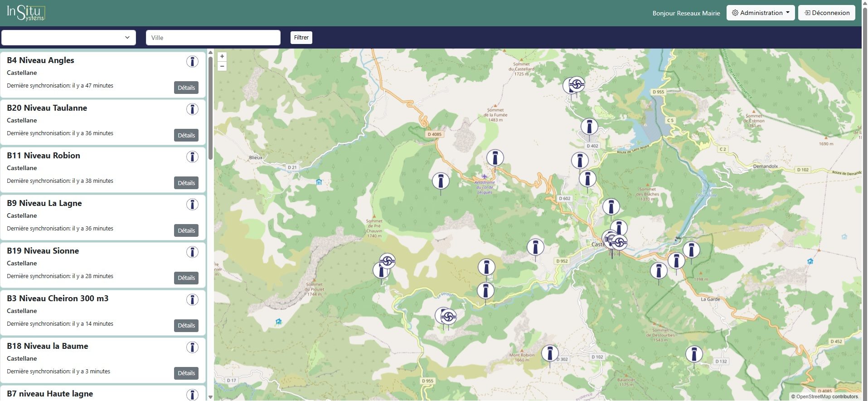Screen dimensions: 868x401
Task: Open info icon for B19 Niveau Sionne
Action: (192, 252)
